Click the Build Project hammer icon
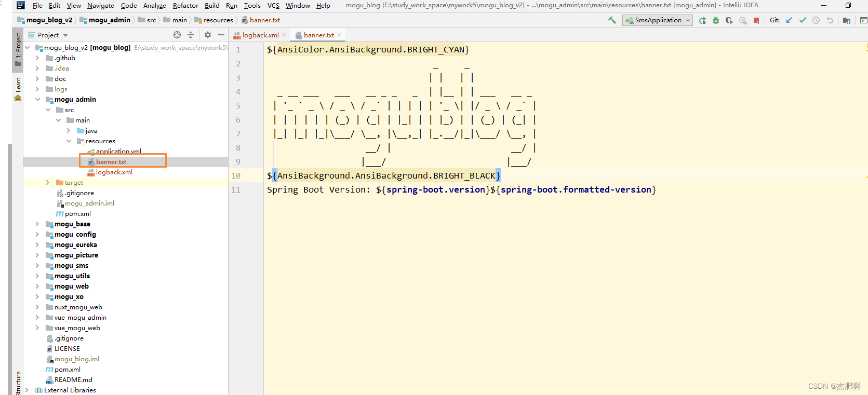This screenshot has width=868, height=395. [612, 20]
